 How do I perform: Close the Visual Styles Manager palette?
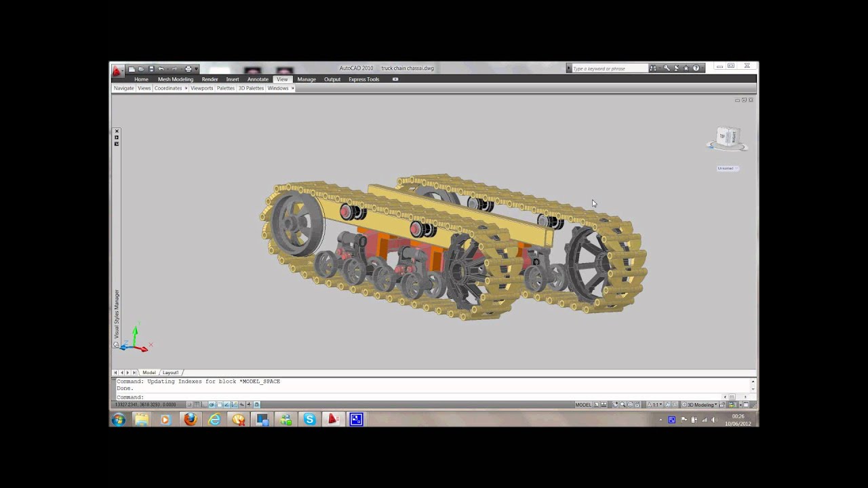click(117, 131)
